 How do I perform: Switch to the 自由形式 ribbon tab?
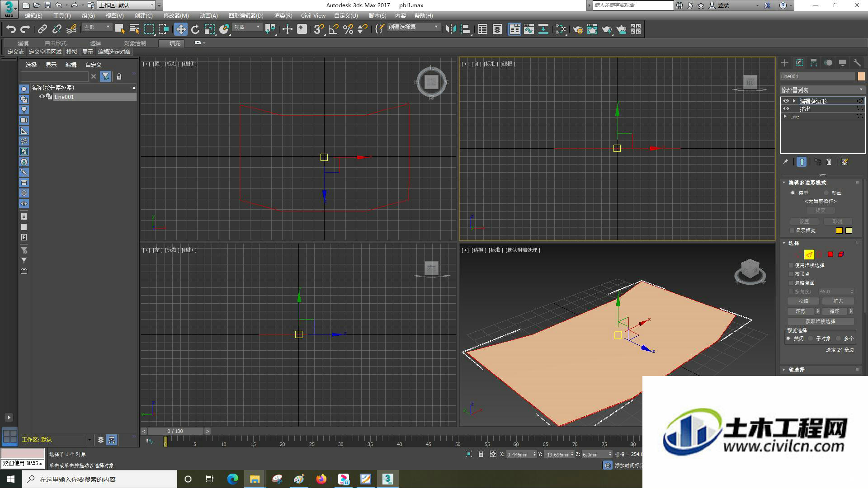[56, 43]
